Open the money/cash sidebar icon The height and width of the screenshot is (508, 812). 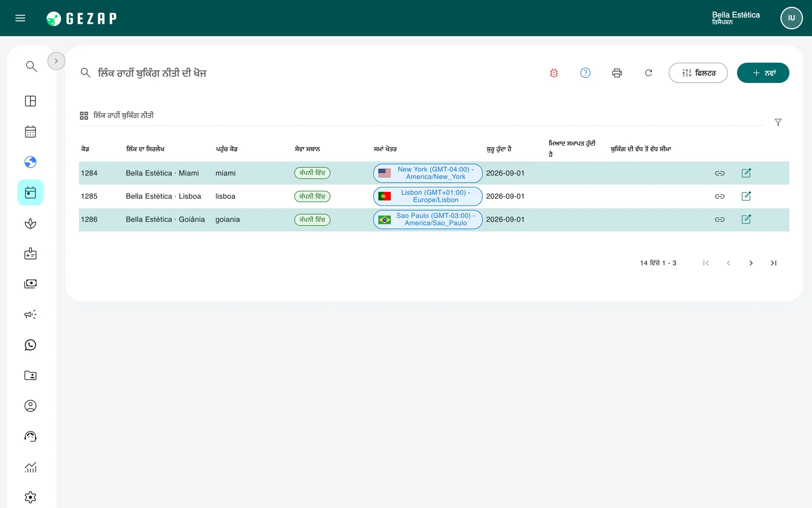(30, 284)
